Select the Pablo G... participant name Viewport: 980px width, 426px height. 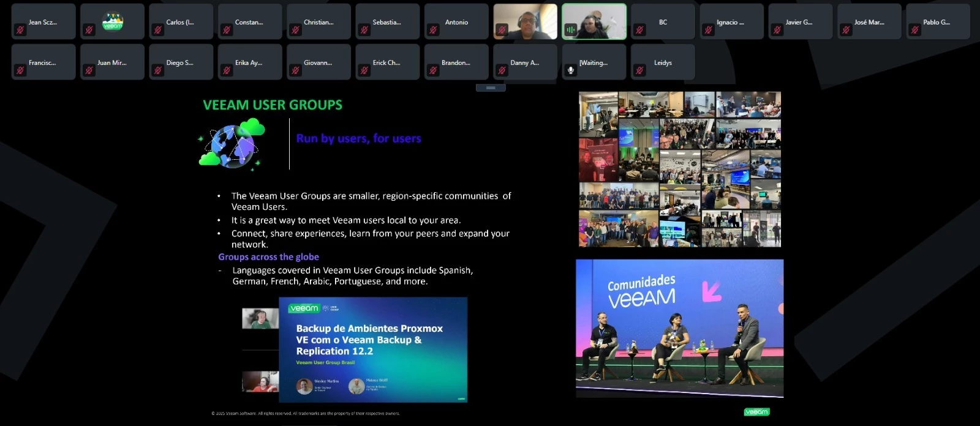coord(937,22)
